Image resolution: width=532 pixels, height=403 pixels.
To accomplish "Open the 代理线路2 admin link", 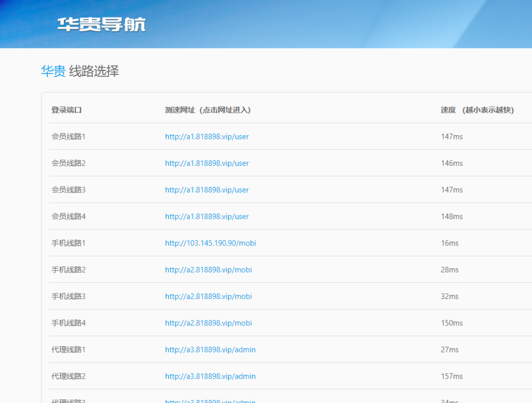I will [210, 376].
